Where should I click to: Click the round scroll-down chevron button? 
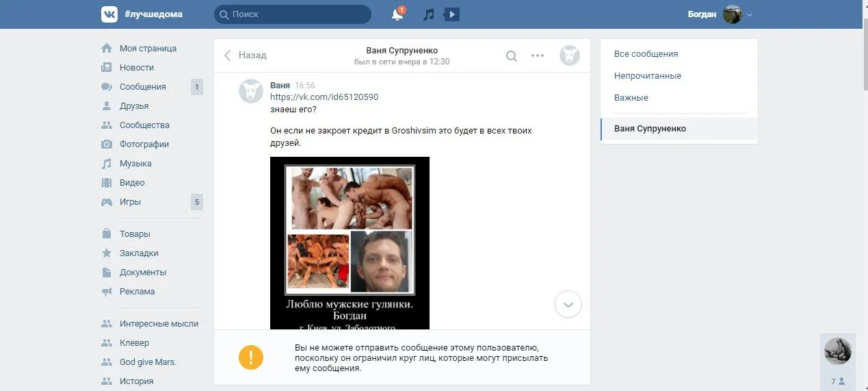click(568, 304)
